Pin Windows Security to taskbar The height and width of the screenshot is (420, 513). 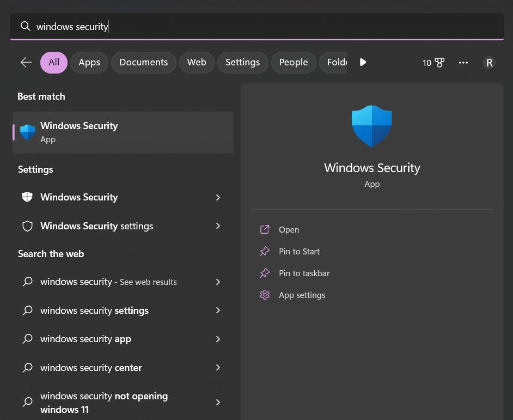304,273
